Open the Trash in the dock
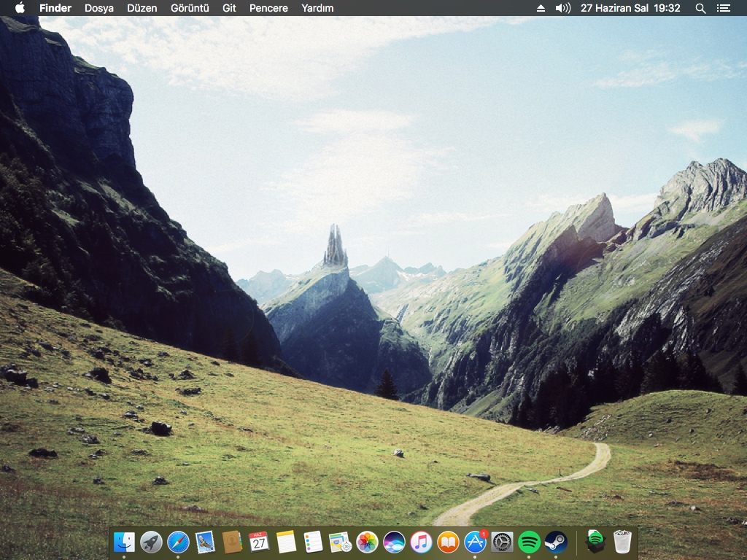 [622, 542]
